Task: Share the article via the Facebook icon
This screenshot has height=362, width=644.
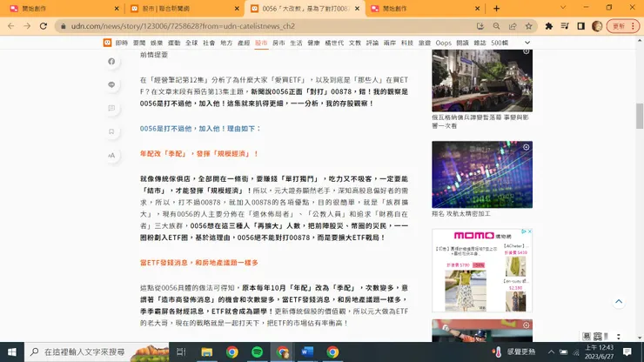Action: [x=111, y=61]
